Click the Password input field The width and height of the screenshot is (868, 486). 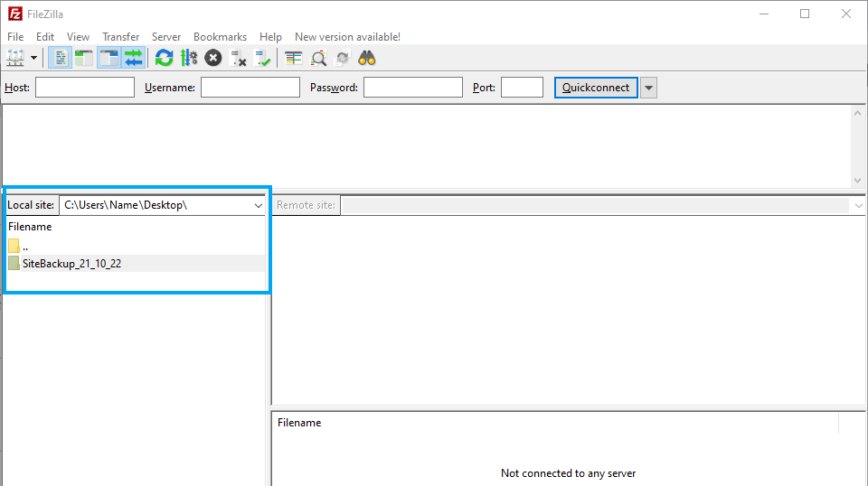click(413, 88)
